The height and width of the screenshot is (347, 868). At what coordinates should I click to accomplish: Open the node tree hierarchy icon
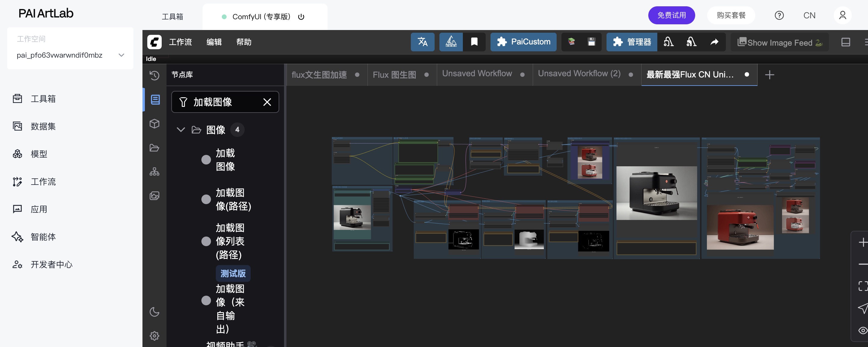[x=154, y=172]
